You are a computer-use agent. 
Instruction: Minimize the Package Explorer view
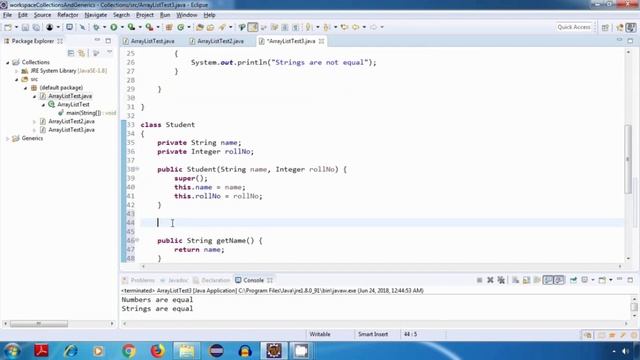click(x=97, y=41)
